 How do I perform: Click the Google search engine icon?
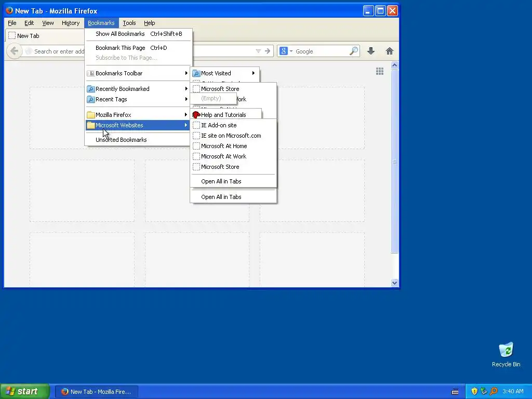click(x=284, y=51)
